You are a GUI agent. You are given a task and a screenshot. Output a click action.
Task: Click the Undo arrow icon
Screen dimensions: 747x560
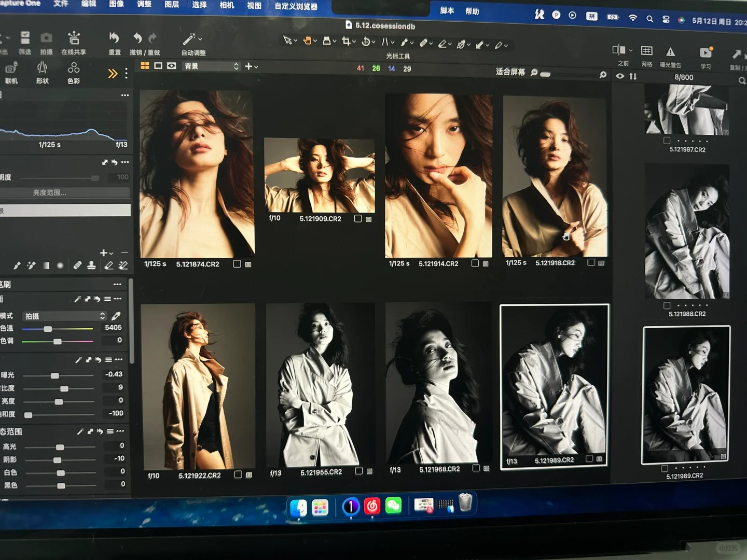(137, 38)
